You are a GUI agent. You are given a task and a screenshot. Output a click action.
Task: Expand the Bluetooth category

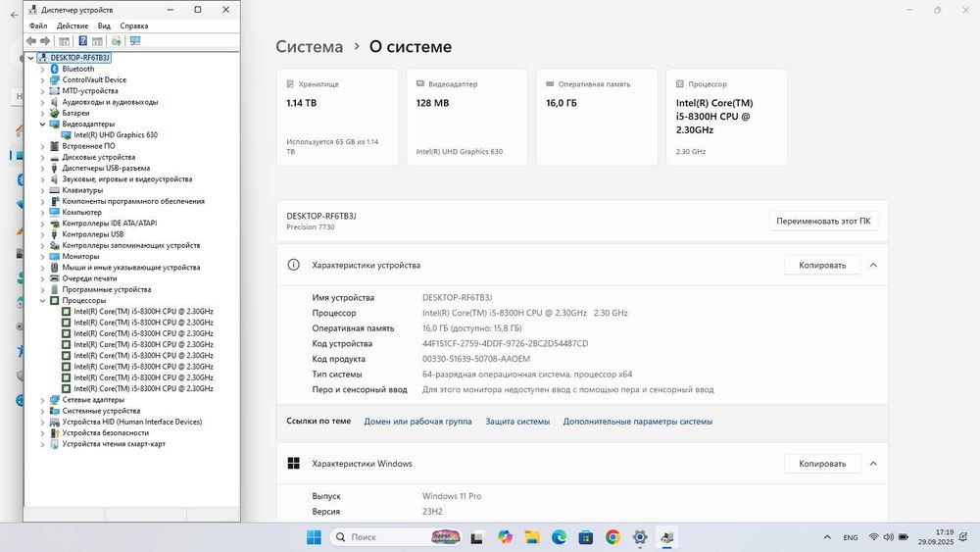[x=42, y=69]
